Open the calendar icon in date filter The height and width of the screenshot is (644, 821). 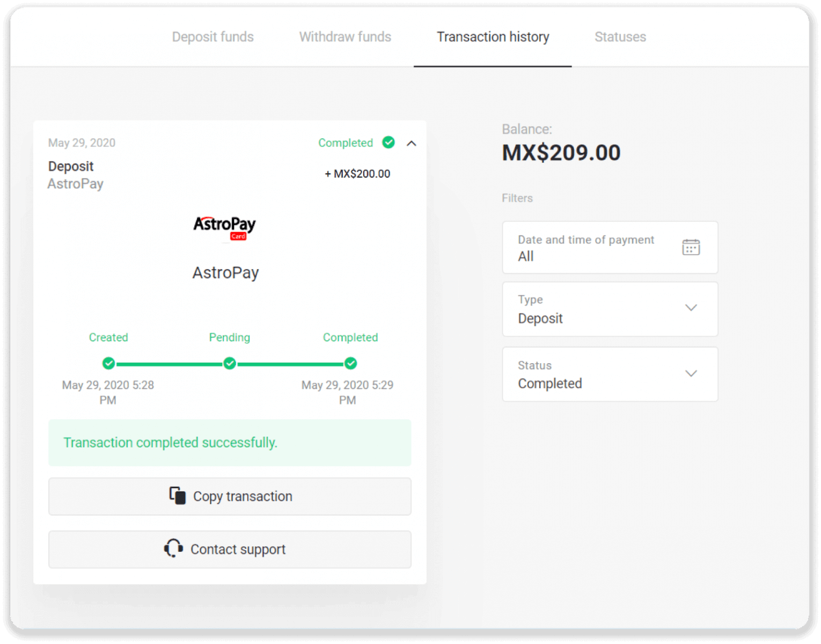tap(691, 247)
